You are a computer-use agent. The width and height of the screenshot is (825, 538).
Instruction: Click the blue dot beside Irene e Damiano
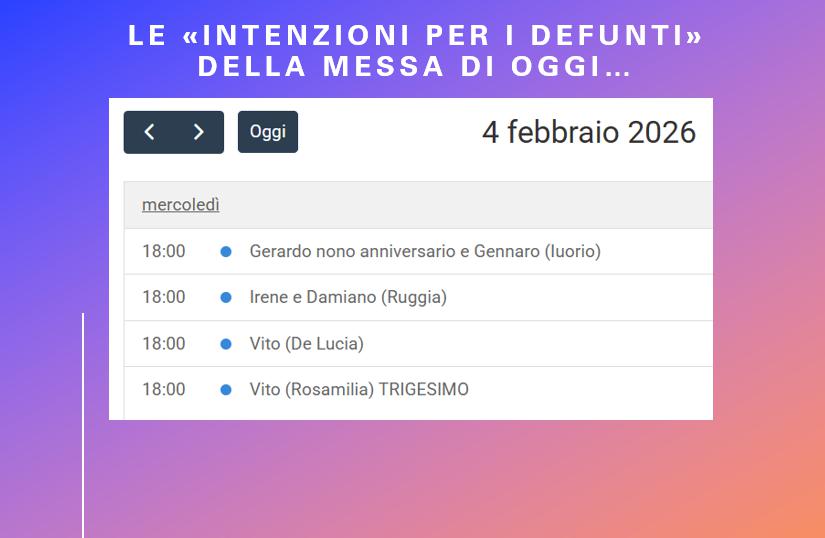click(226, 298)
